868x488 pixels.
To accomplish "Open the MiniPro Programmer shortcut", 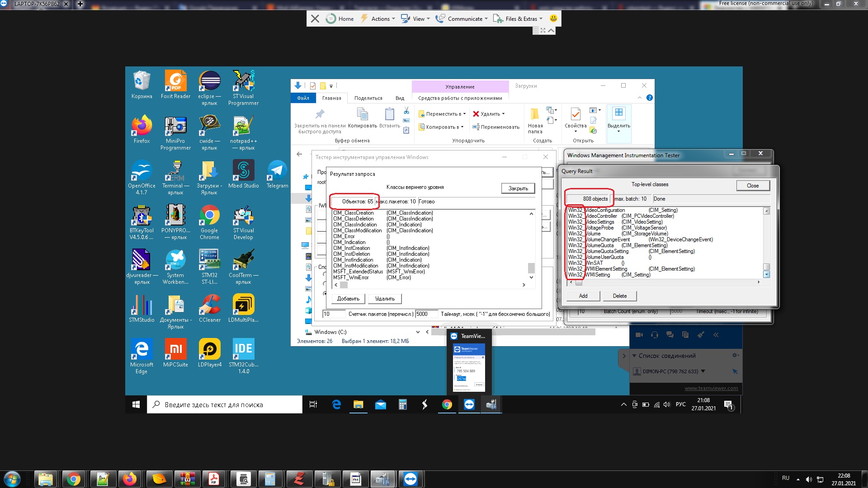I will pyautogui.click(x=175, y=132).
